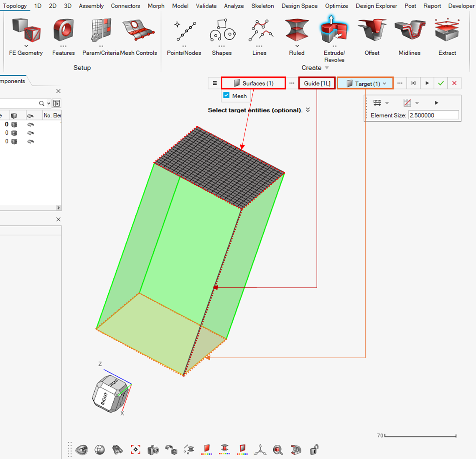This screenshot has height=459, width=476.
Task: Expand the FE Geometry dropdown arrow
Action: 26,46
